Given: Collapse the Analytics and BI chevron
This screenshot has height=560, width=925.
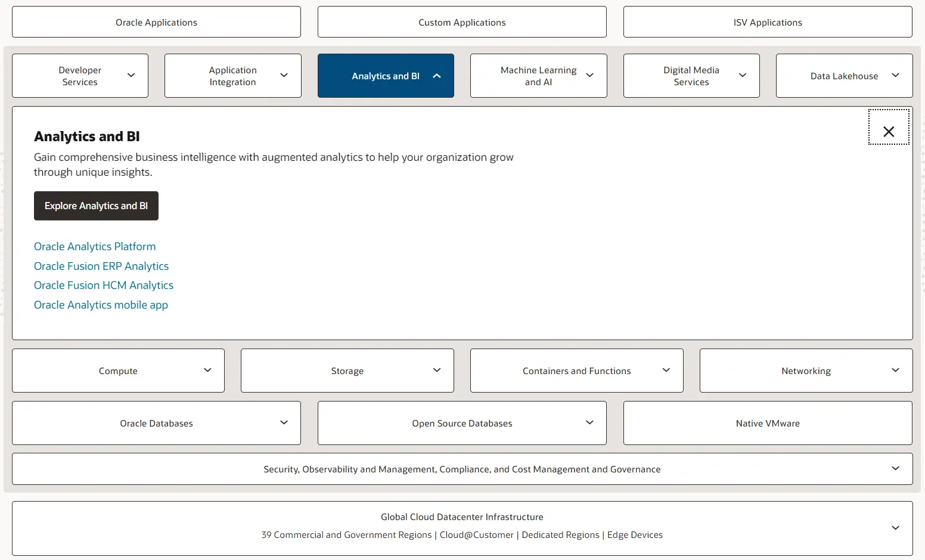Looking at the screenshot, I should click(437, 76).
